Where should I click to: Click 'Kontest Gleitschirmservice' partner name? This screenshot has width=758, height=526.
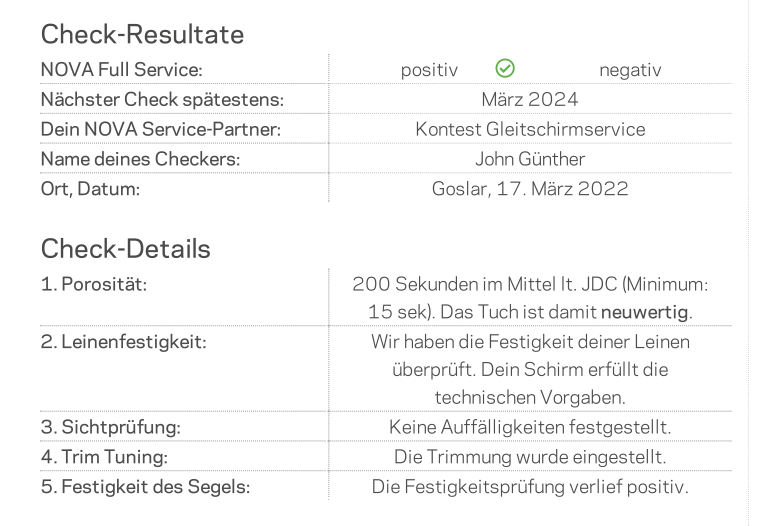530,129
